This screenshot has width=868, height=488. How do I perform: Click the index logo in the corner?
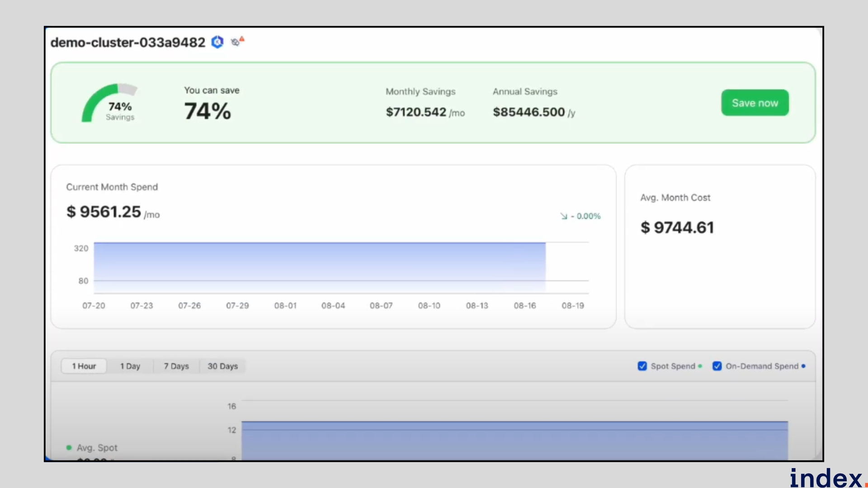coord(826,478)
